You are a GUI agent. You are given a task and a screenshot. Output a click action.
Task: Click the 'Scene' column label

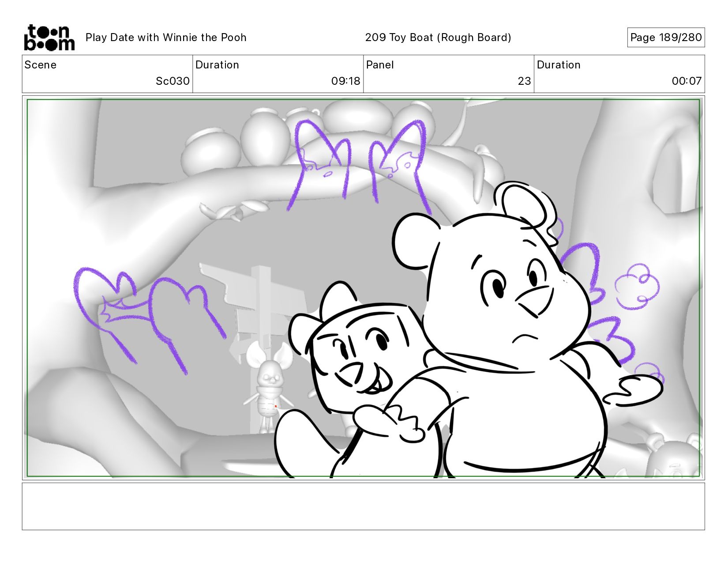(41, 65)
